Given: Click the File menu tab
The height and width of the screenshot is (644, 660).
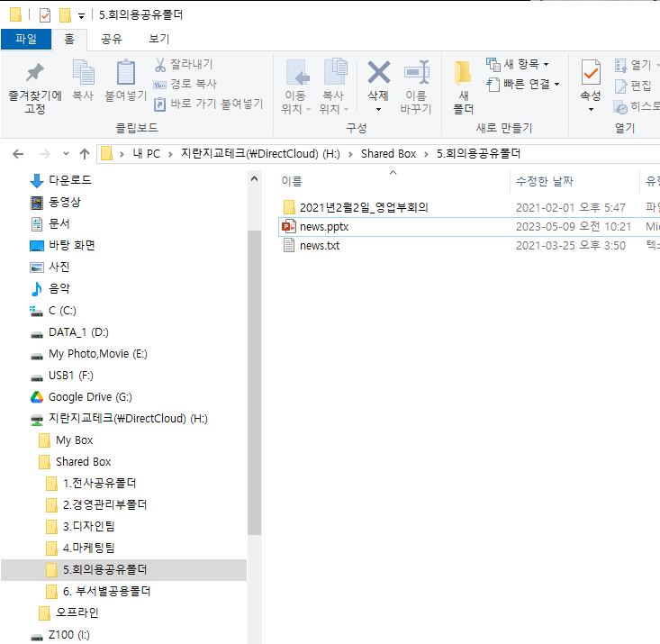Looking at the screenshot, I should click(26, 39).
